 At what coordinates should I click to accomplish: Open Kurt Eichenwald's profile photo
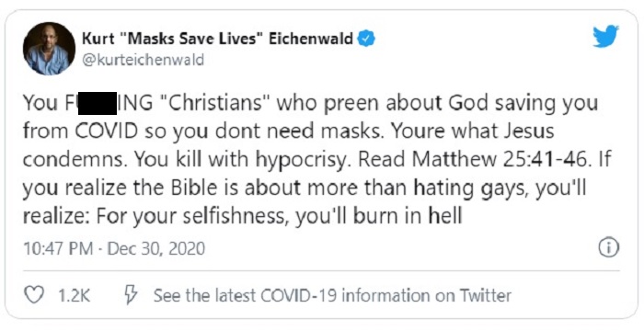[x=49, y=49]
